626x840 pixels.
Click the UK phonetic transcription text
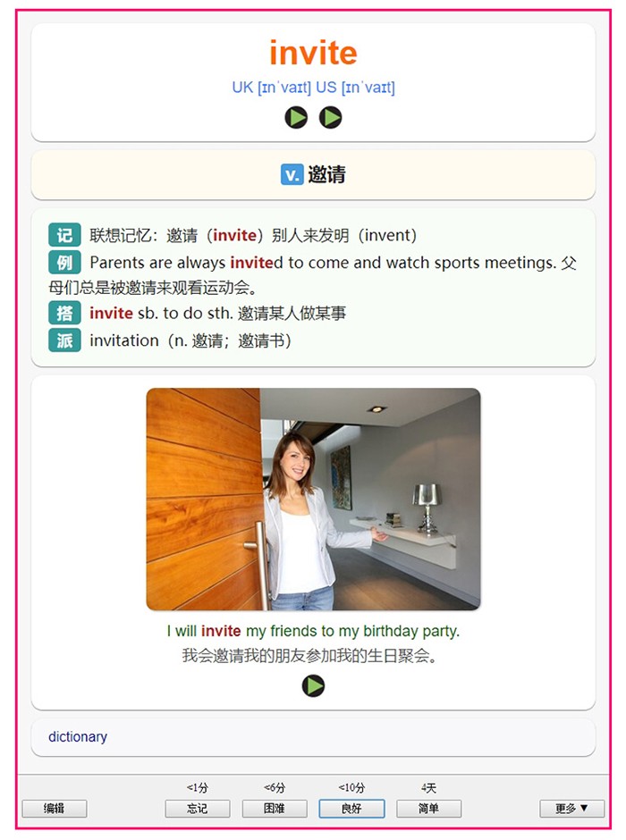pos(271,88)
